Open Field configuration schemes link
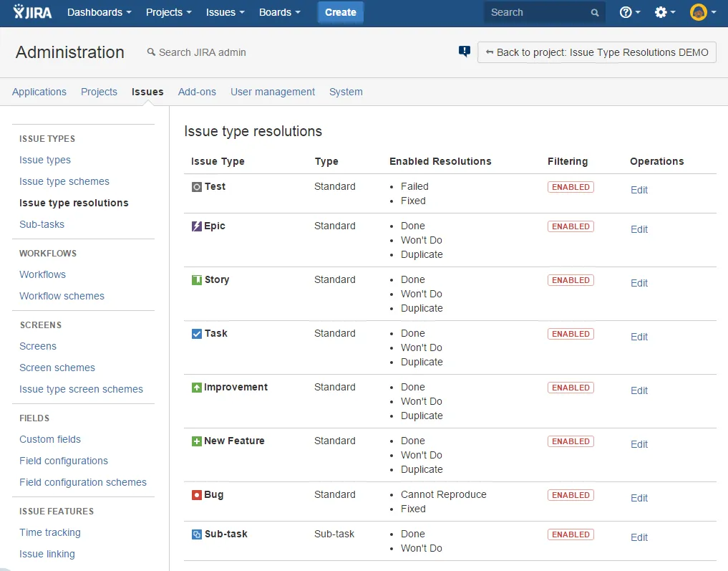728x571 pixels. (82, 482)
